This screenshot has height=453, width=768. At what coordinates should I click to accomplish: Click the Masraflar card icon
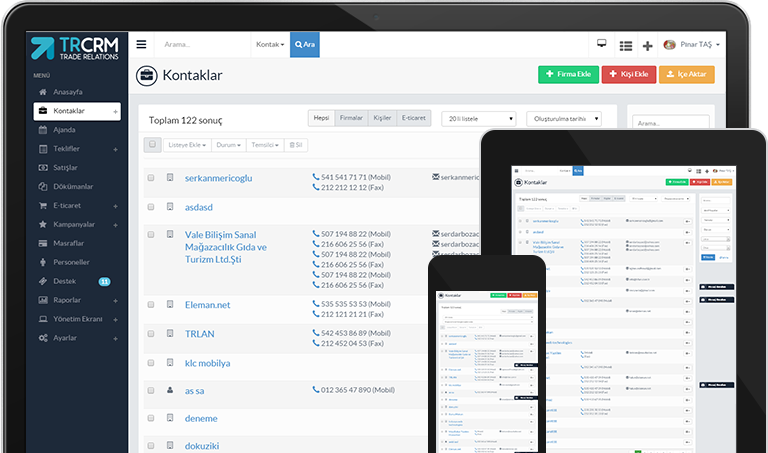point(43,243)
